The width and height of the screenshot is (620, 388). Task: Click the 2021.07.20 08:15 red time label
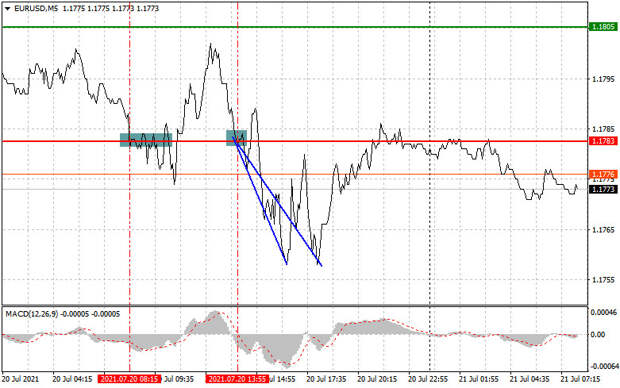coord(130,379)
